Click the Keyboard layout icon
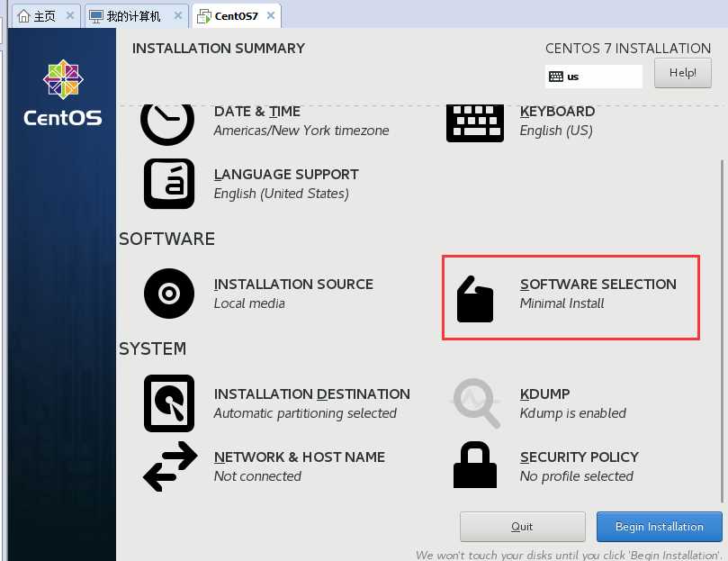 click(475, 123)
